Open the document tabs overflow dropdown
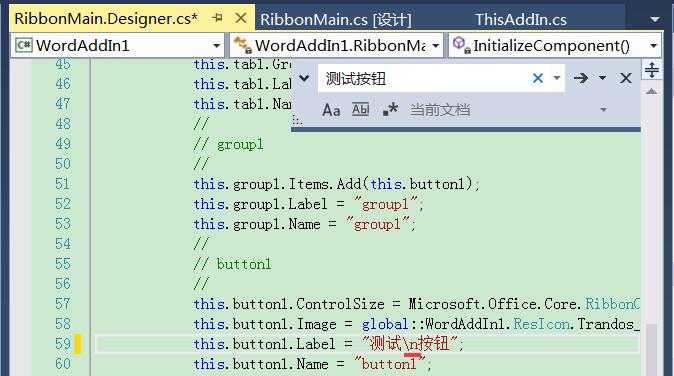 pyautogui.click(x=655, y=19)
